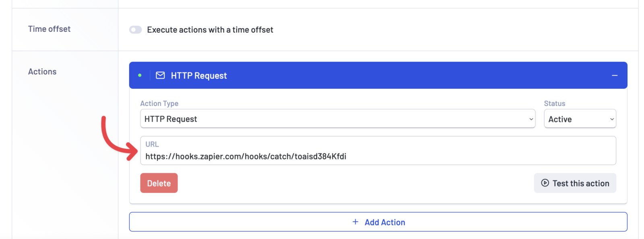644x239 pixels.
Task: Click the Action Type dropdown chevron
Action: click(531, 119)
